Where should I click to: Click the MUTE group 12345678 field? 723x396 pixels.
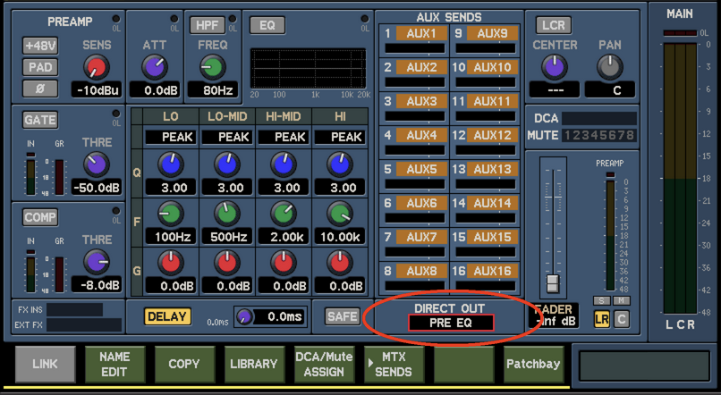[x=599, y=136]
